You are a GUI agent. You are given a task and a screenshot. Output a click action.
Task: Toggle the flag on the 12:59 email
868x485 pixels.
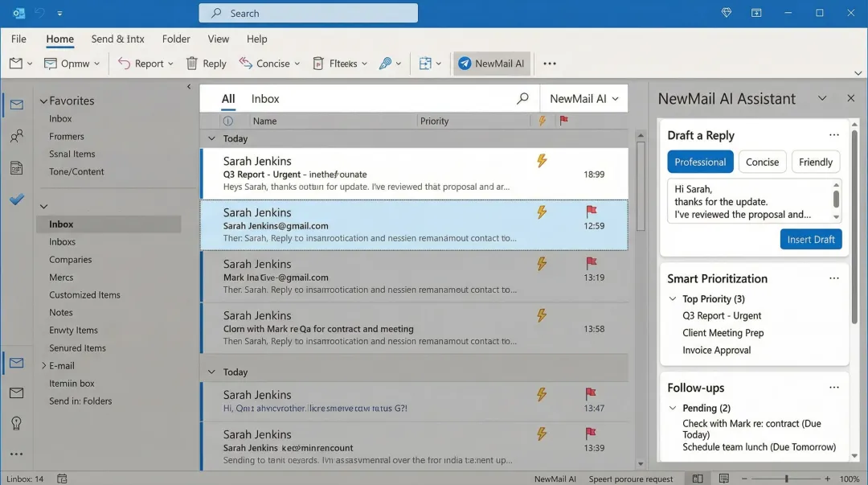pos(592,212)
